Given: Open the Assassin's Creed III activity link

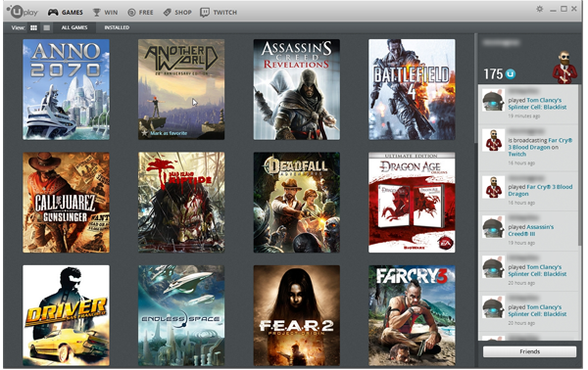Looking at the screenshot, I should (x=530, y=230).
